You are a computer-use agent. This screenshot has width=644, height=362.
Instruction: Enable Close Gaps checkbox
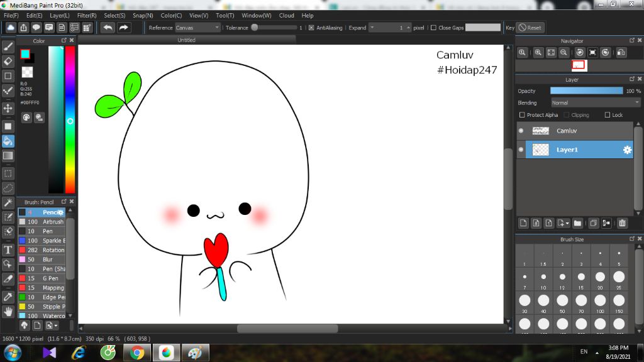coord(433,28)
